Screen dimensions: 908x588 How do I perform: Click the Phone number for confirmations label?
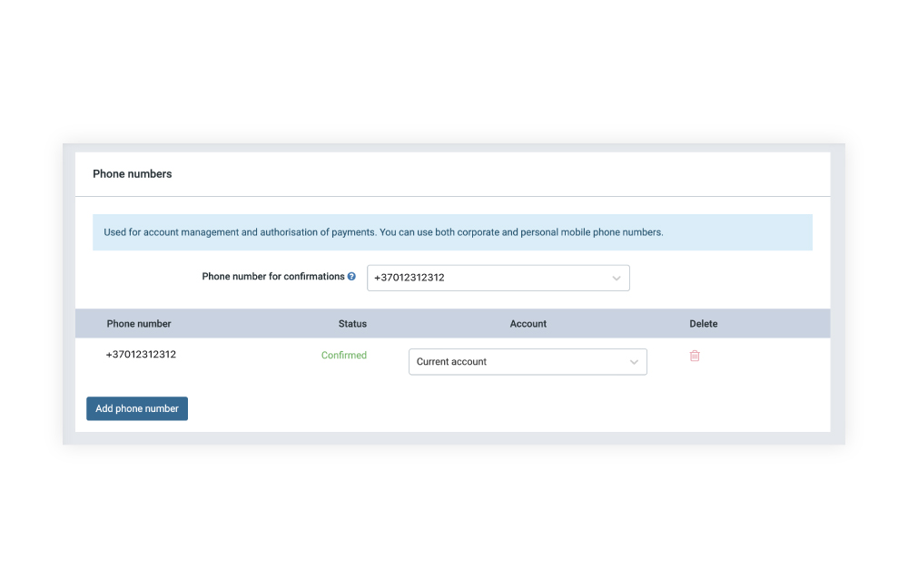[272, 277]
